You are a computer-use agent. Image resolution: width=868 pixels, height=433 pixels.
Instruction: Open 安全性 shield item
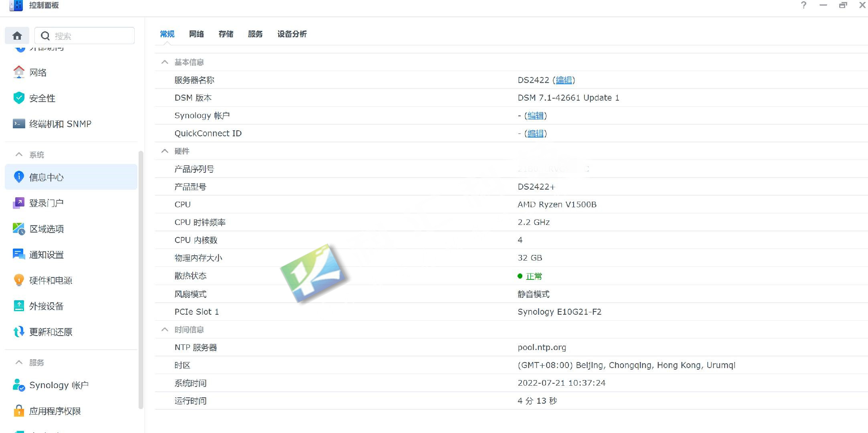(71, 98)
